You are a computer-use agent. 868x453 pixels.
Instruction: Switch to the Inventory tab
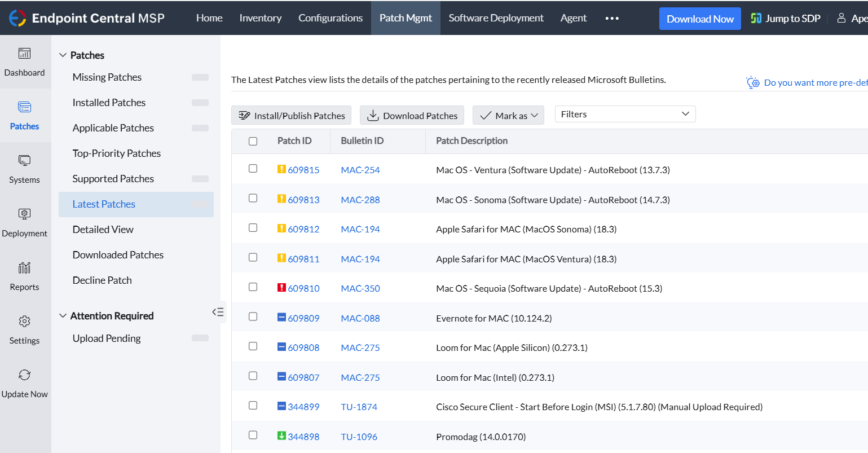tap(260, 18)
